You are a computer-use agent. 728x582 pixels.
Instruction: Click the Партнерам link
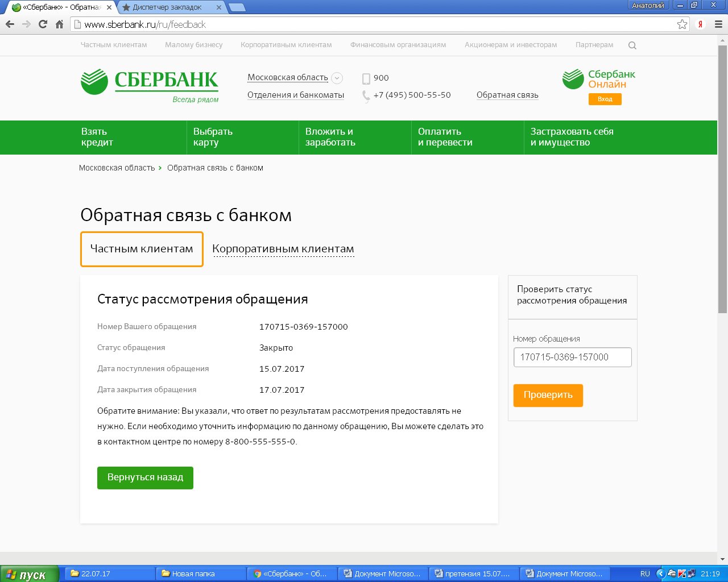594,45
